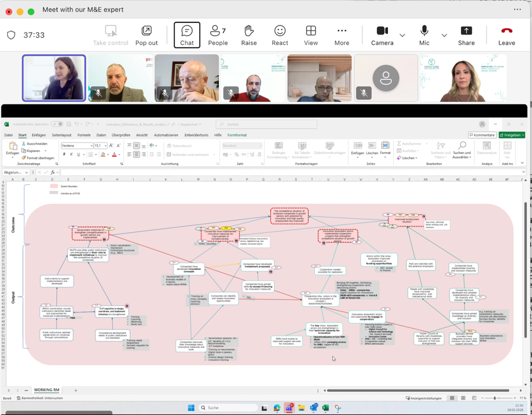Leave the meeting

tap(506, 35)
